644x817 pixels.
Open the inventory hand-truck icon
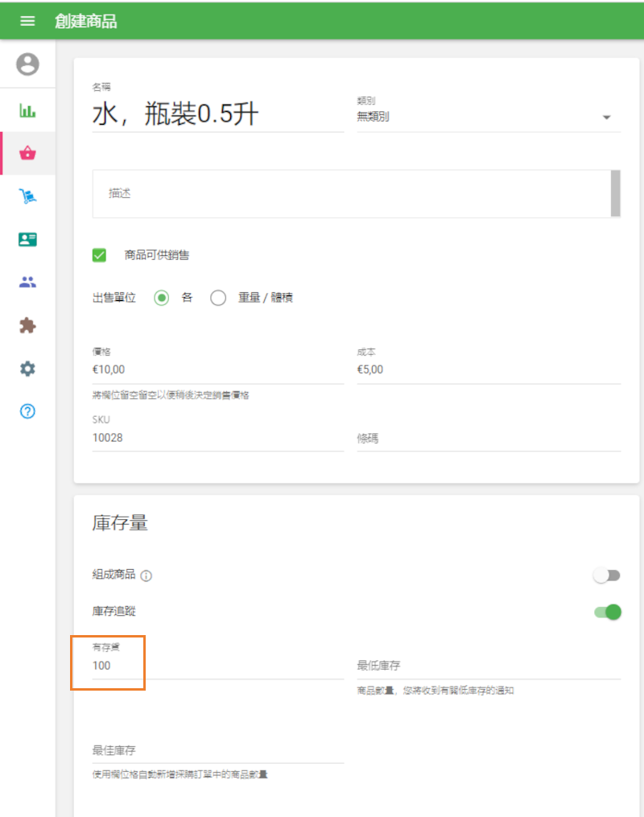click(x=27, y=196)
